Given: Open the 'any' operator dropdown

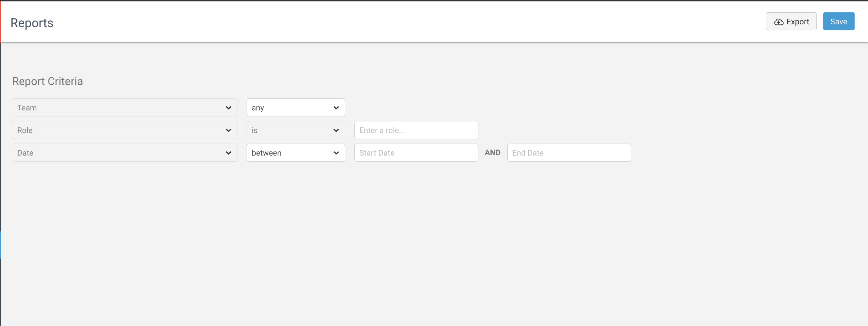Looking at the screenshot, I should pyautogui.click(x=296, y=108).
